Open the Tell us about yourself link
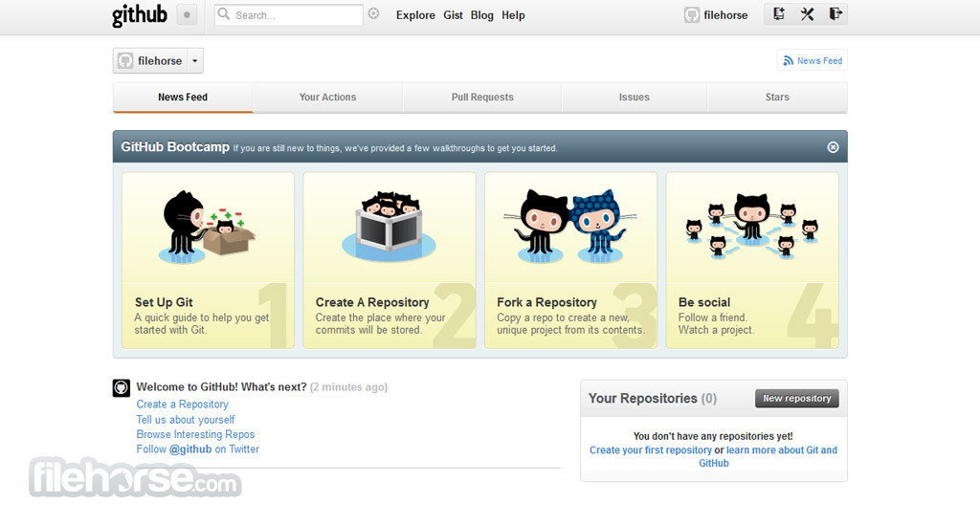The width and height of the screenshot is (980, 526). (186, 420)
